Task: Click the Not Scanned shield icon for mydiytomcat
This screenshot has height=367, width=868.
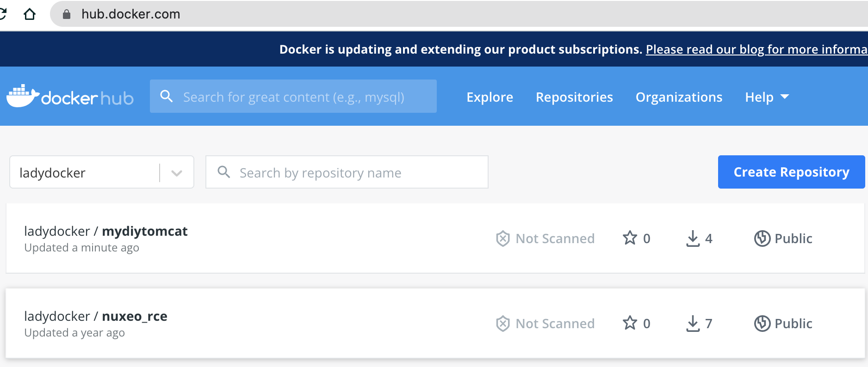Action: click(x=503, y=239)
